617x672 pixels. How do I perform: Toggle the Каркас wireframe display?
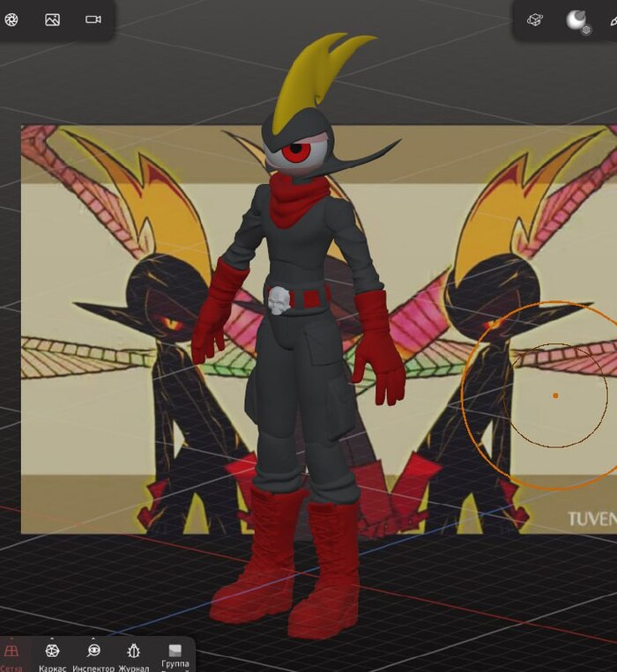pos(52,652)
